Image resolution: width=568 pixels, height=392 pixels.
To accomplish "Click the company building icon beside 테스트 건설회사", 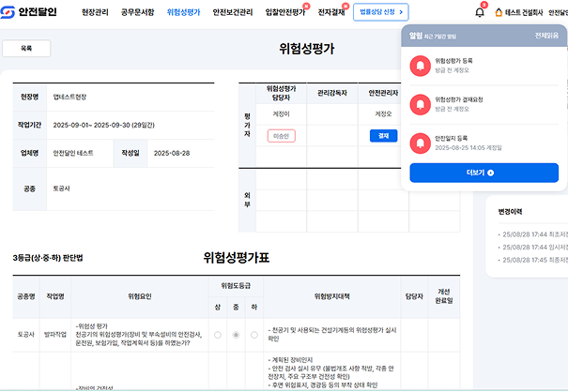I will point(498,12).
